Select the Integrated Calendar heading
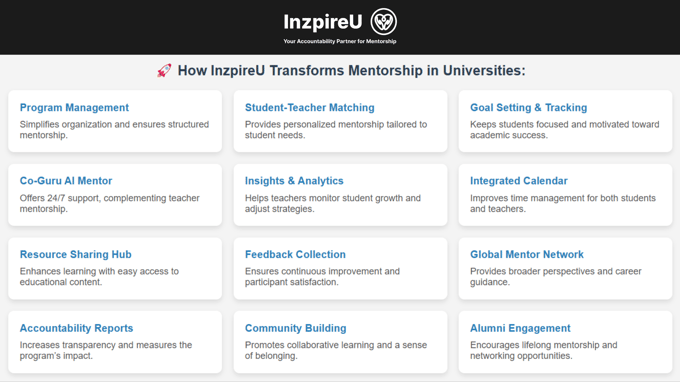 (x=519, y=181)
